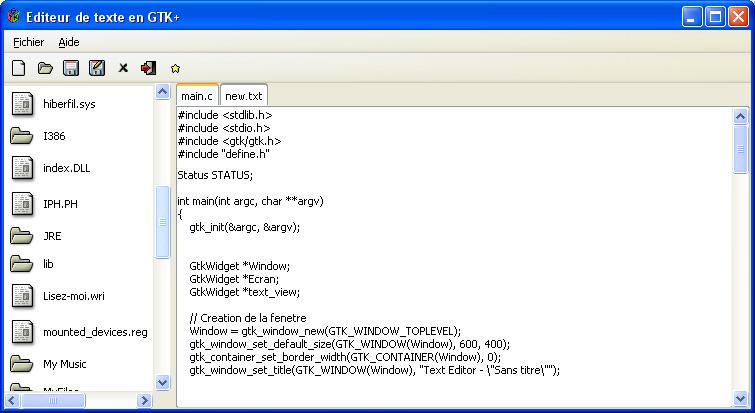Click the gtk_container_set_border_width line
The image size is (755, 413).
[345, 357]
